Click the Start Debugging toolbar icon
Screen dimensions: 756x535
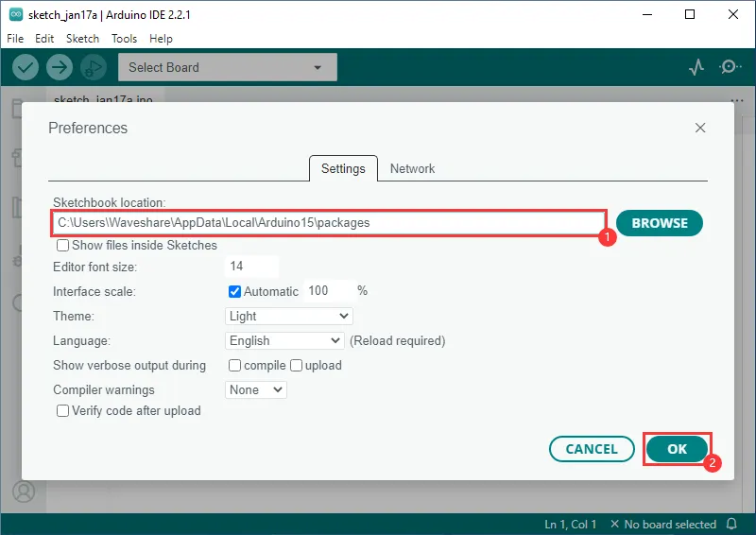(x=93, y=67)
